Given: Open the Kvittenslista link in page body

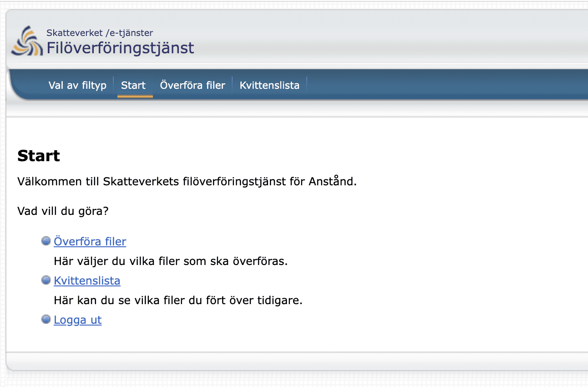Looking at the screenshot, I should [x=87, y=280].
